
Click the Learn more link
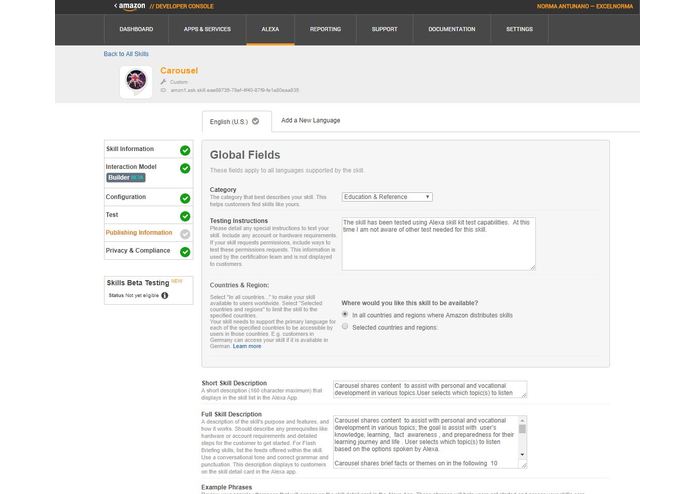coord(247,346)
